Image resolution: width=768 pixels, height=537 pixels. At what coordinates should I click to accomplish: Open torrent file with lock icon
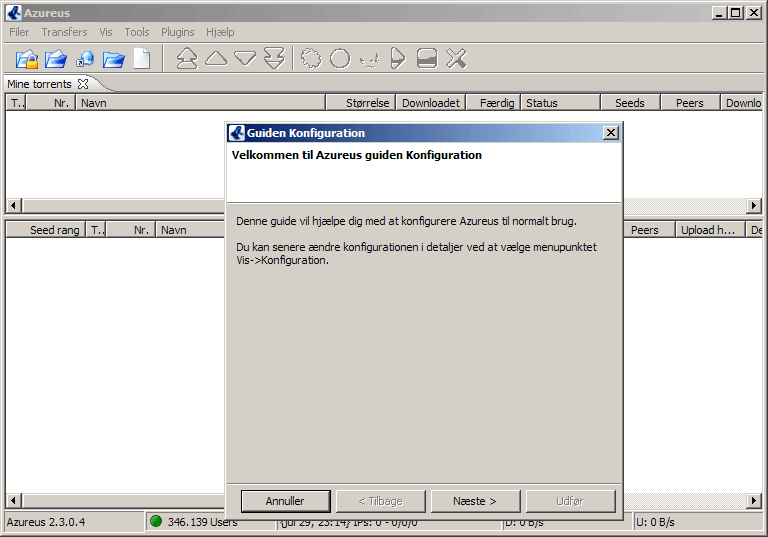coord(26,59)
